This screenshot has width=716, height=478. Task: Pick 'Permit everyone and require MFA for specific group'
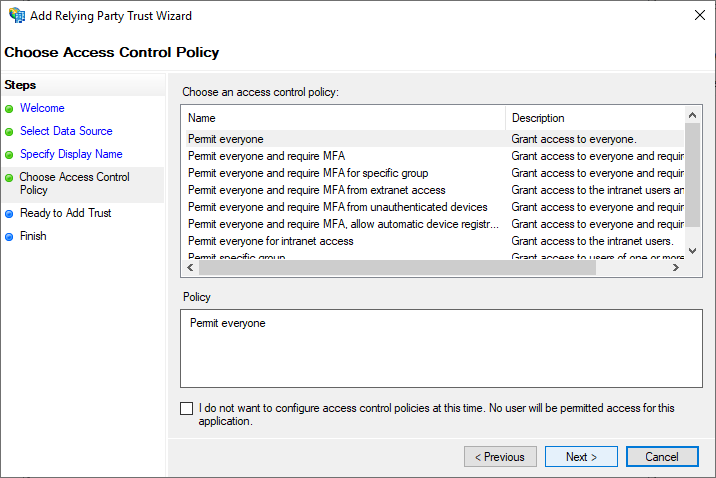coord(308,173)
